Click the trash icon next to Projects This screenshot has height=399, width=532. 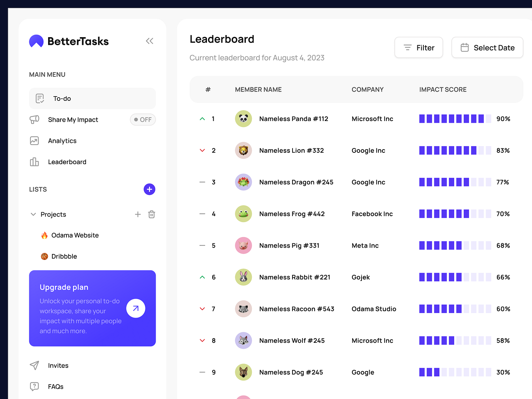point(151,214)
